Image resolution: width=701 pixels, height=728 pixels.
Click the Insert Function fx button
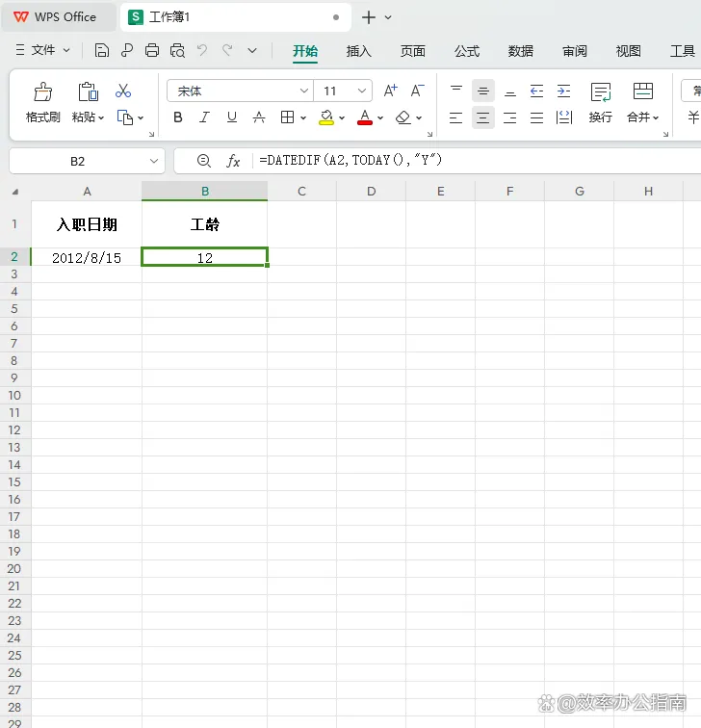(x=233, y=161)
